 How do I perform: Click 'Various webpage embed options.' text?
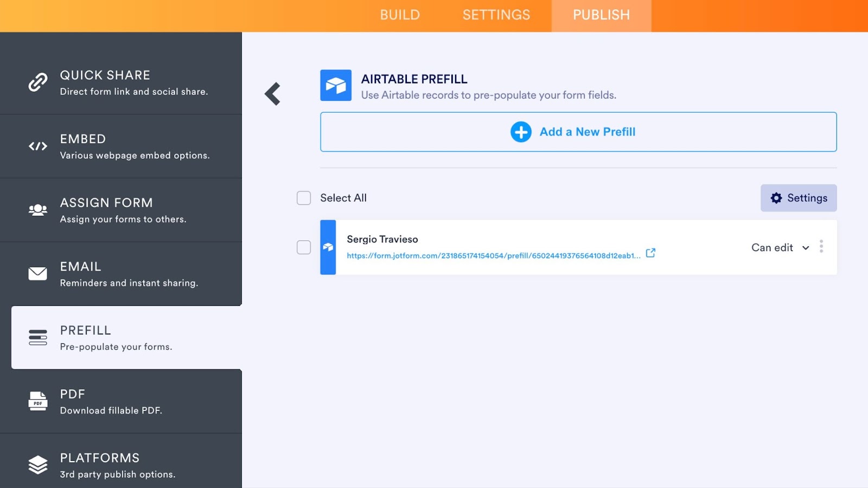(135, 156)
